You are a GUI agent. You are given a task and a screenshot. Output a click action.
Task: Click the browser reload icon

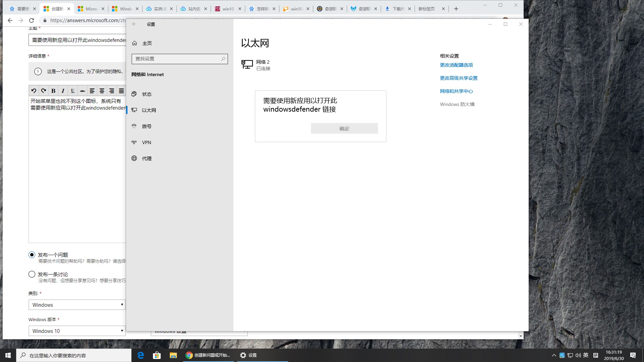tap(32, 20)
